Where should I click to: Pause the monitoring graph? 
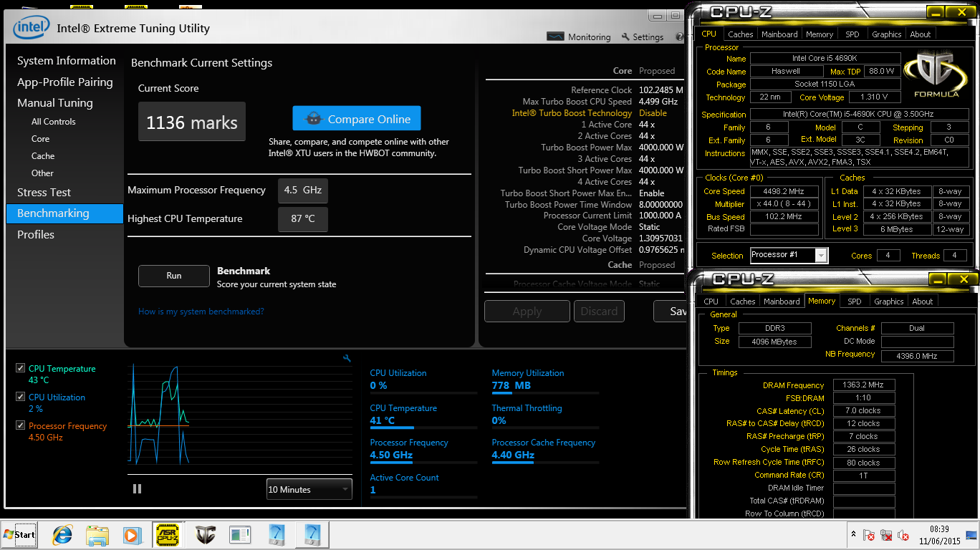[x=137, y=488]
